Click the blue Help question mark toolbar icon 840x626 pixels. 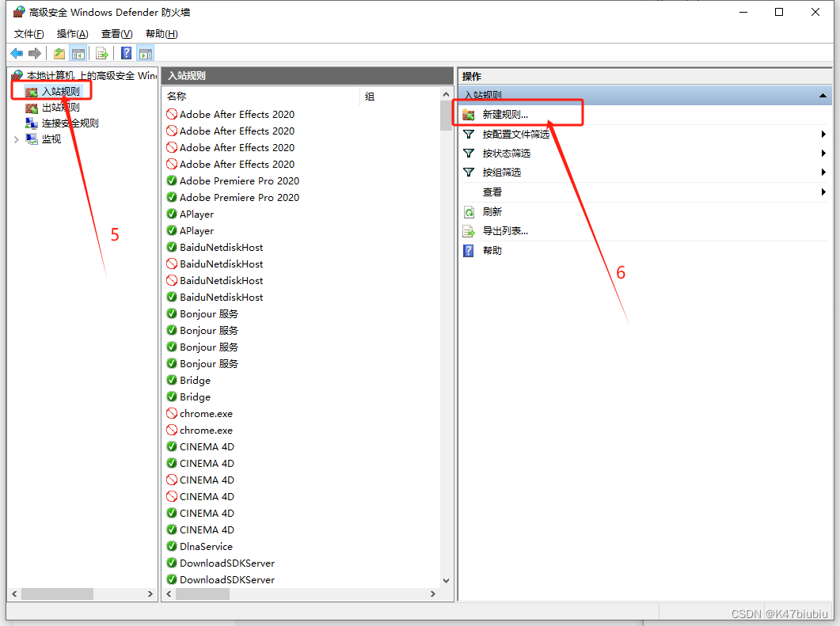click(127, 54)
